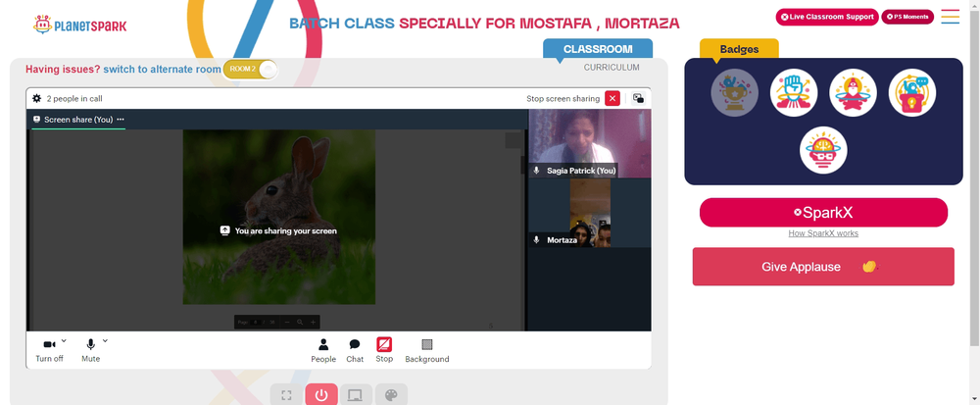Expand the microphone options chevron

(105, 340)
